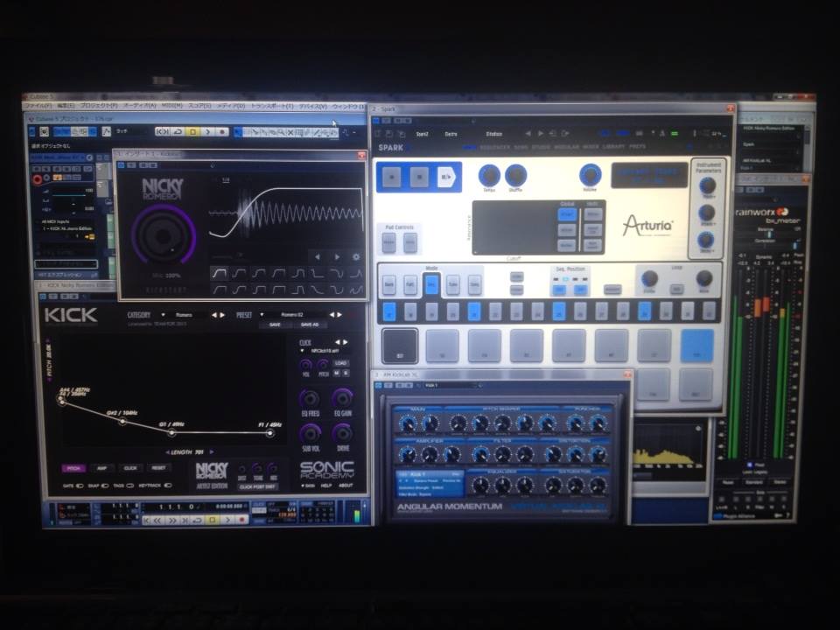
Task: Open the PRESET dropdown in KICK
Action: click(262, 315)
